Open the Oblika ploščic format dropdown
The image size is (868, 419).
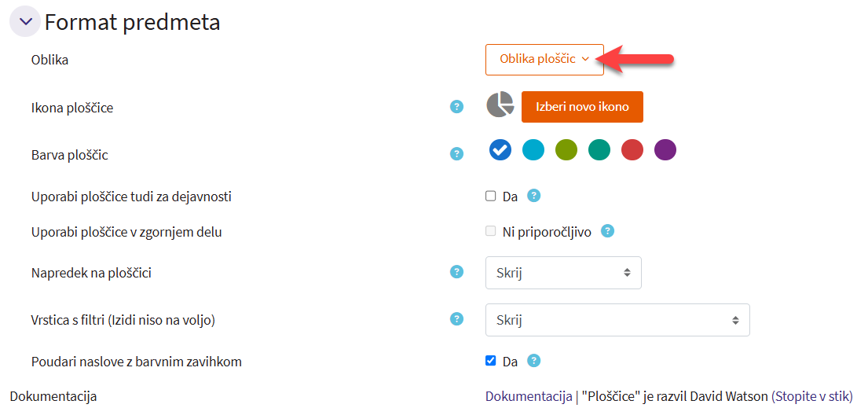[544, 59]
